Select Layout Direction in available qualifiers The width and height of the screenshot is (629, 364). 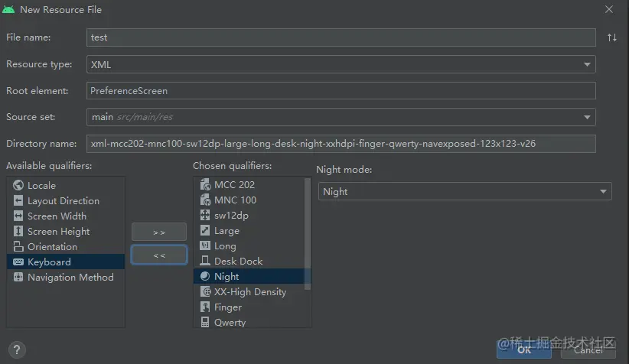click(66, 200)
